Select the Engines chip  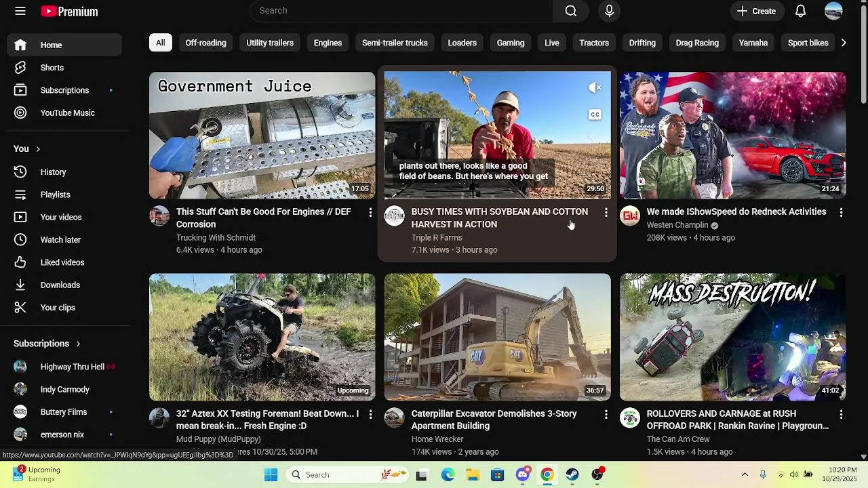328,43
